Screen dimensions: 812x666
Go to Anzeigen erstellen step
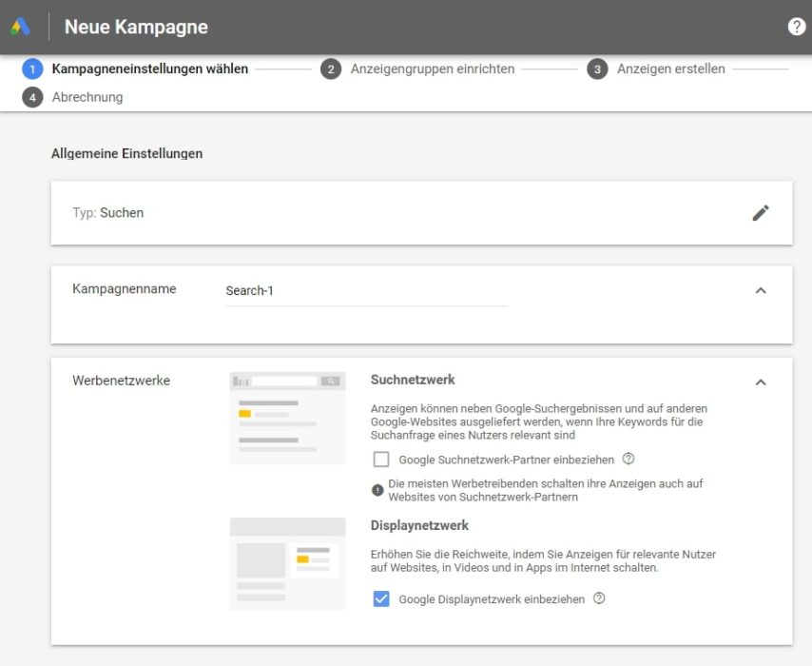pos(670,69)
